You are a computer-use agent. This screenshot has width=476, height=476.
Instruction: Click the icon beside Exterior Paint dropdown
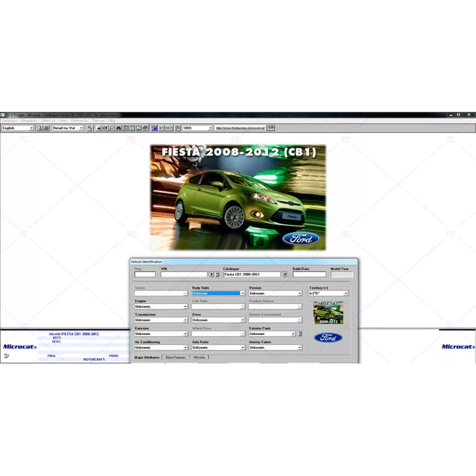click(300, 334)
